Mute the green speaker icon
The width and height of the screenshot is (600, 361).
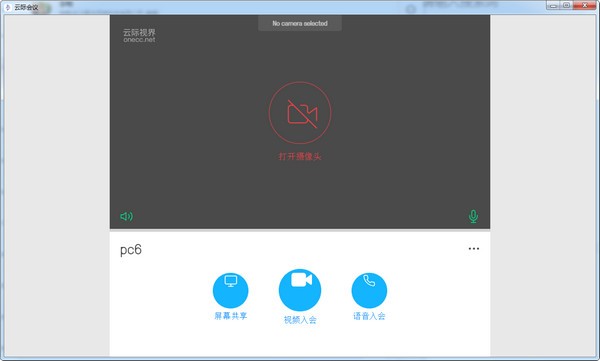tap(127, 216)
